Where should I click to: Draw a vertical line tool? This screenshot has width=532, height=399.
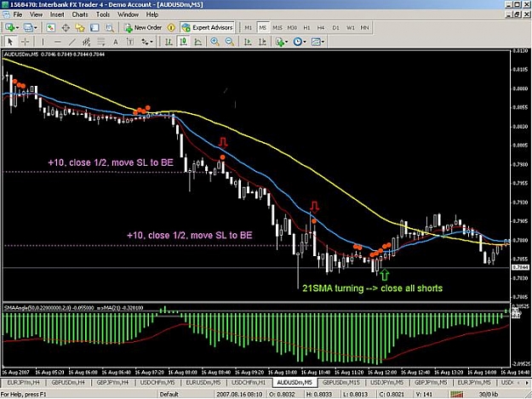click(x=43, y=42)
